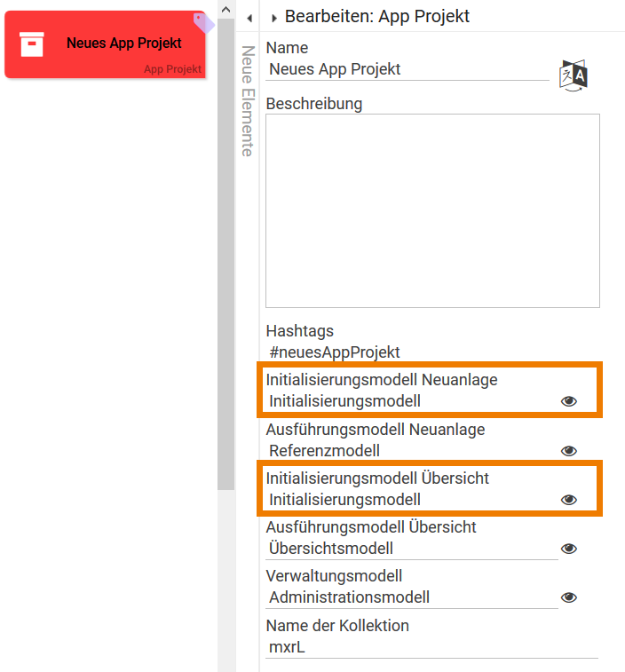
Task: Click the archive box icon on project card
Action: tap(32, 44)
